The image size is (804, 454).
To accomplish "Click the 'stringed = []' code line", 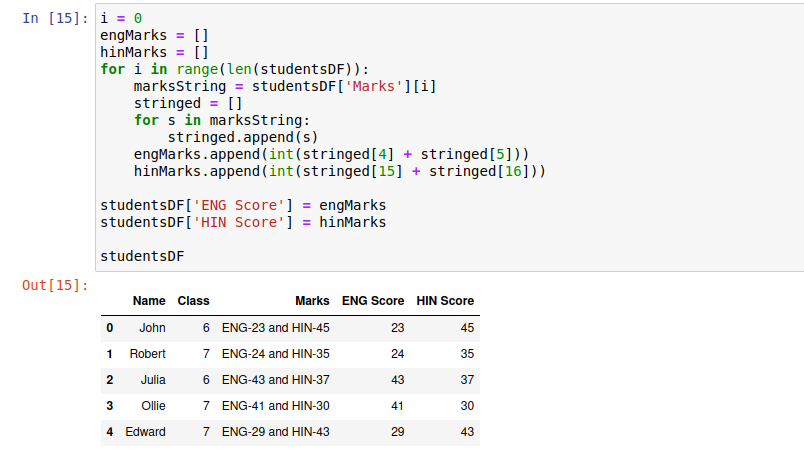I will coord(188,103).
